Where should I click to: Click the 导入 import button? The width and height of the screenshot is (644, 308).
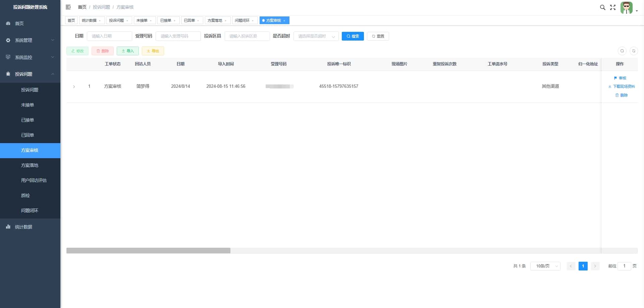click(x=128, y=51)
